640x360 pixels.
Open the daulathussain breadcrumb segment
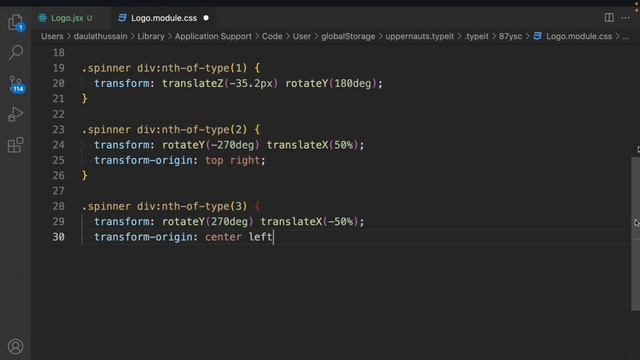[100, 36]
